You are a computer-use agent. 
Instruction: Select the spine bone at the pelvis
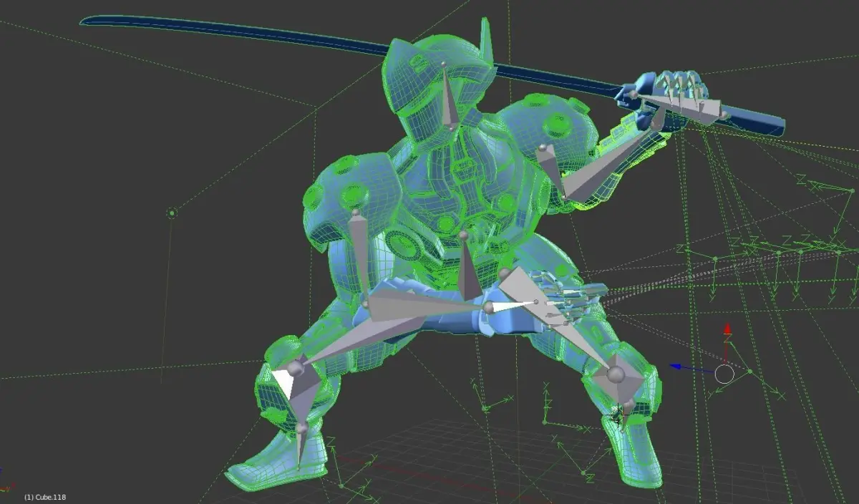[x=467, y=266]
